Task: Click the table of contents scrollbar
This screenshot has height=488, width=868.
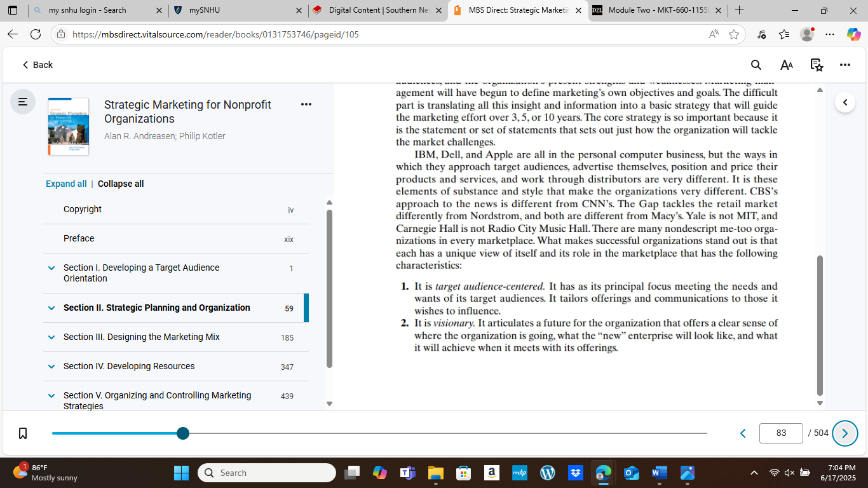Action: pyautogui.click(x=329, y=288)
